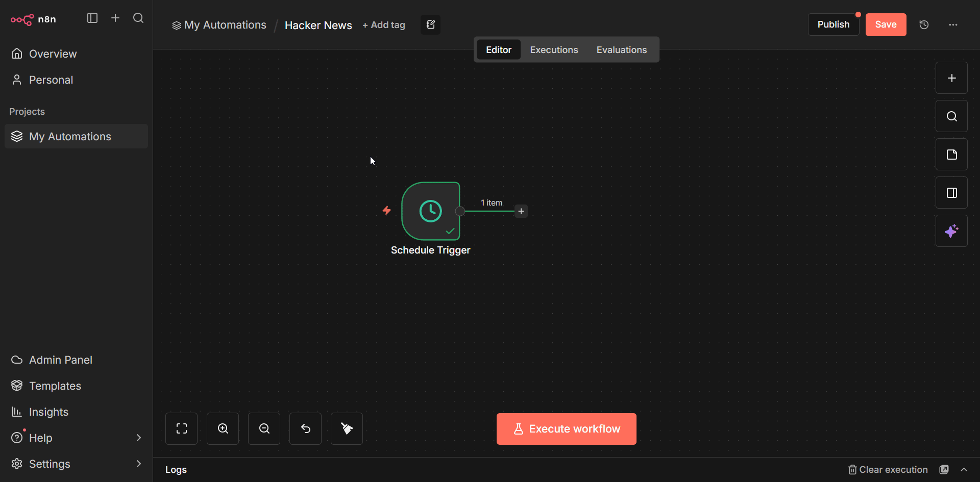
Task: Switch to the Editor tab
Action: [x=499, y=49]
